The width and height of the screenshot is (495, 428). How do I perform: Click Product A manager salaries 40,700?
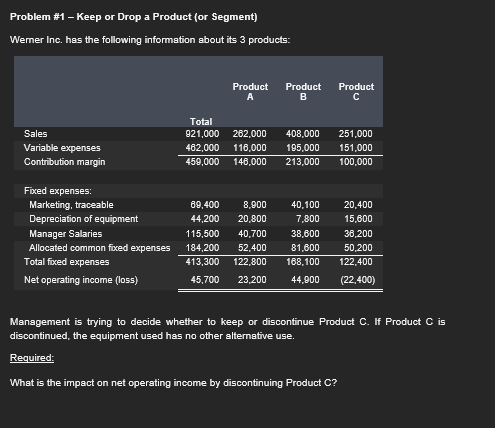point(252,234)
